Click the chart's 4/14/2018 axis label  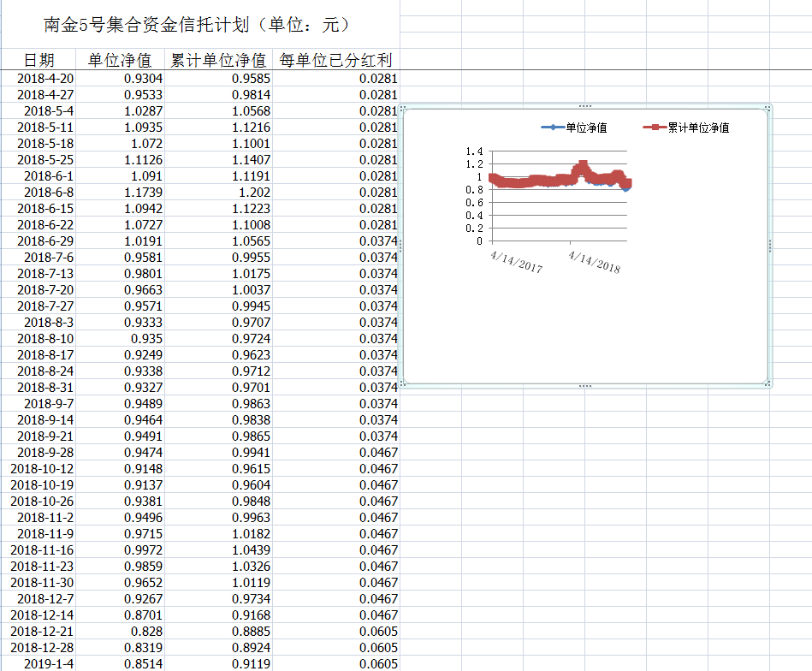[x=594, y=262]
